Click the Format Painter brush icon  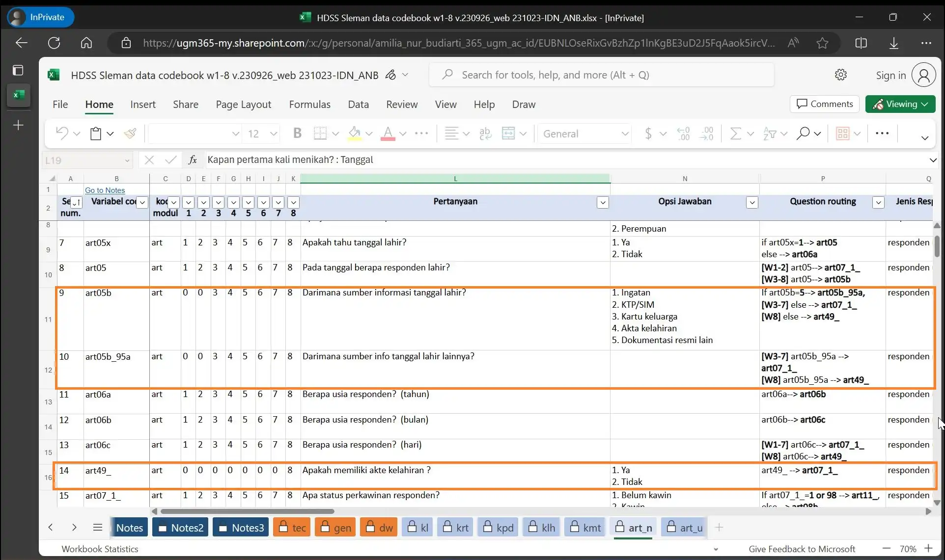click(x=130, y=133)
